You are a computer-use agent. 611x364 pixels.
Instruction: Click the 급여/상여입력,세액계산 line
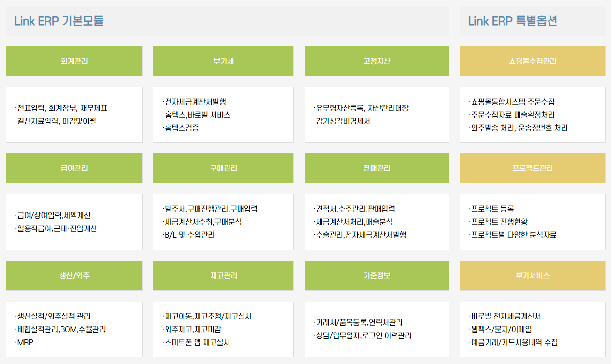pos(53,215)
